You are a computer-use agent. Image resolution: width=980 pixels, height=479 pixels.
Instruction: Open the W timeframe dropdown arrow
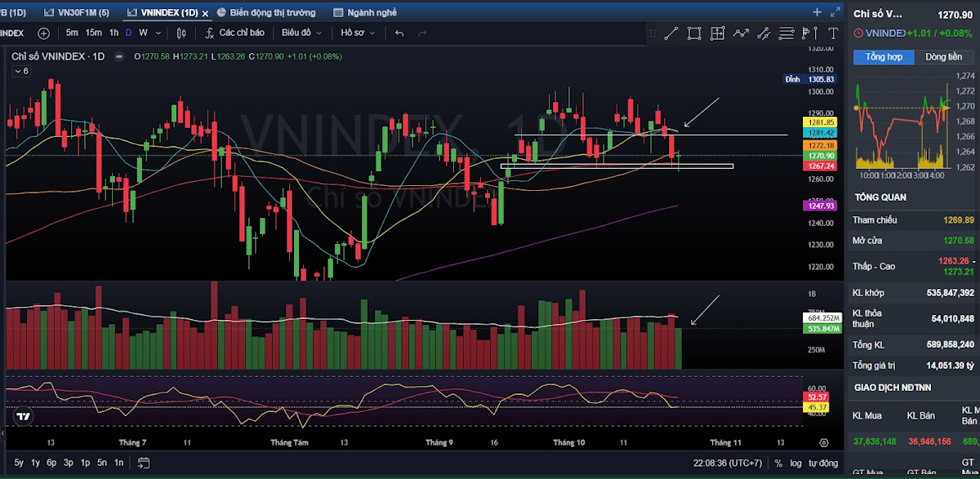[158, 33]
